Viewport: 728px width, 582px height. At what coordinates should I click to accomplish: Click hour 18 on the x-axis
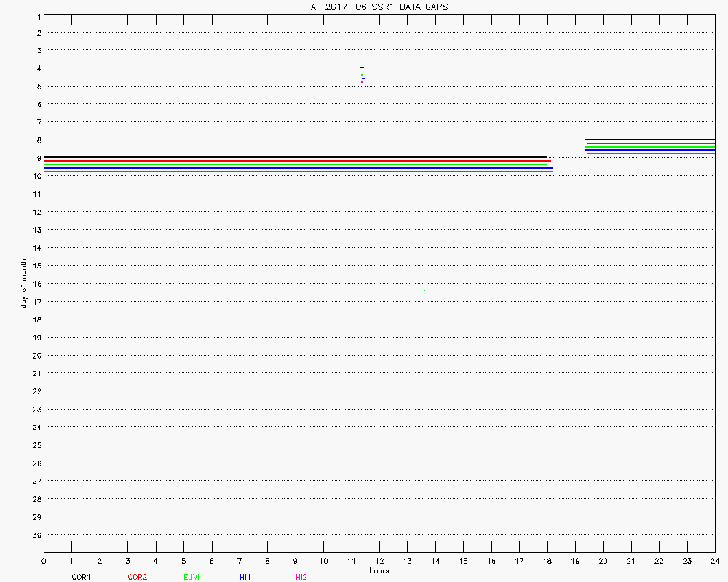tap(547, 561)
